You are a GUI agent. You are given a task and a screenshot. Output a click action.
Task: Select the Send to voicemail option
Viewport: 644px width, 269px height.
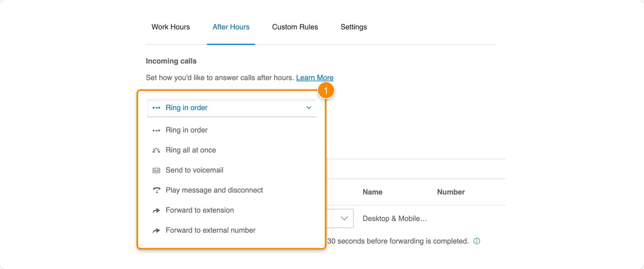click(194, 170)
